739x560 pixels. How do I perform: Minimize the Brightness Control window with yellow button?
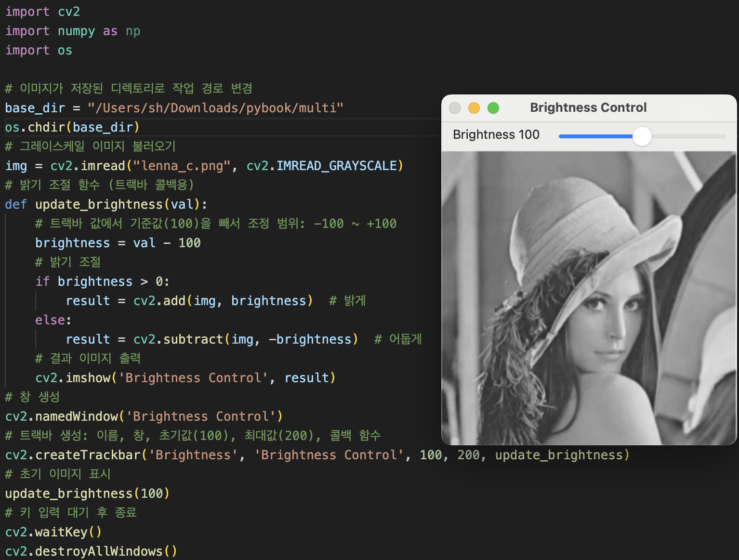(474, 108)
